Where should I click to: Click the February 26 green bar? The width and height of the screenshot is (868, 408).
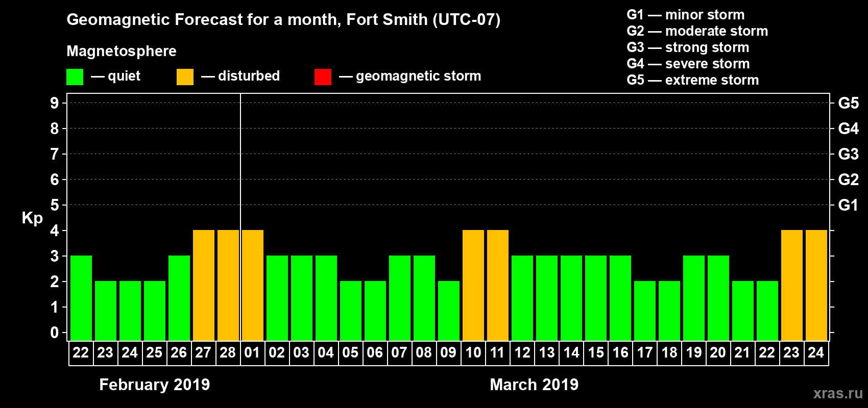(179, 298)
